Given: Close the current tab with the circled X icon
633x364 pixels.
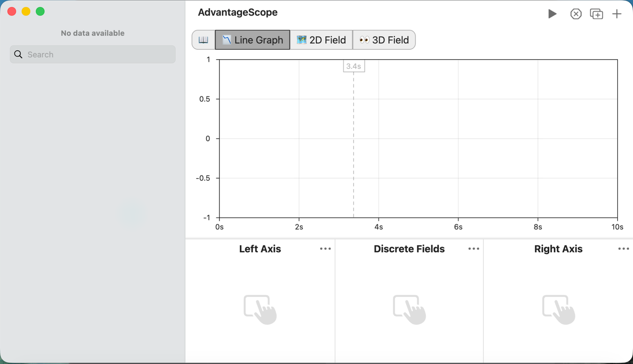Looking at the screenshot, I should (x=576, y=14).
